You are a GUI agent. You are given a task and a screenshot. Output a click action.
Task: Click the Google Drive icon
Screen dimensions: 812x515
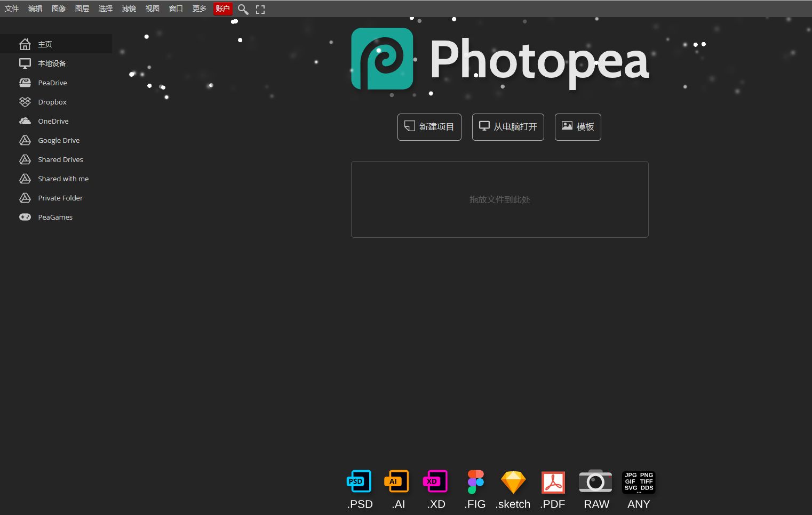[25, 140]
